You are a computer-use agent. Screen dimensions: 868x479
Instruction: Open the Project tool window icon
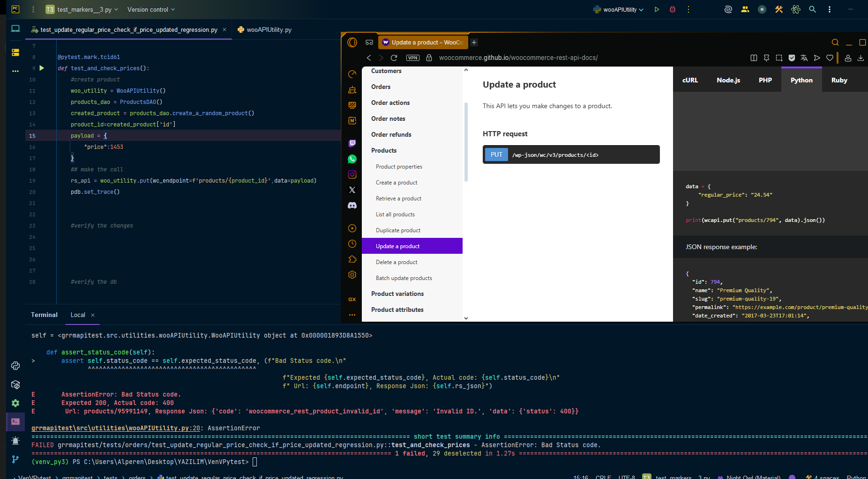(15, 29)
